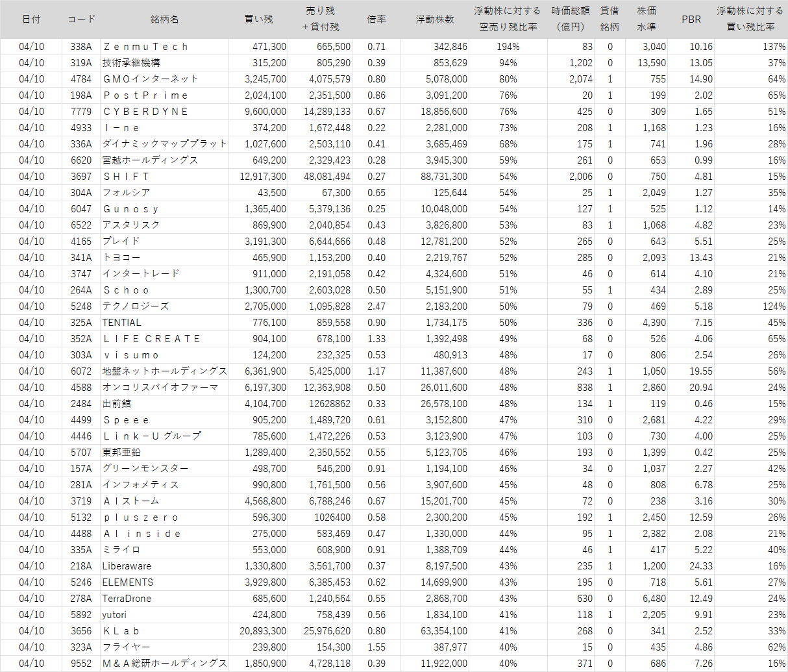788x672 pixels.
Task: Click the 株価水準 column header
Action: click(646, 19)
